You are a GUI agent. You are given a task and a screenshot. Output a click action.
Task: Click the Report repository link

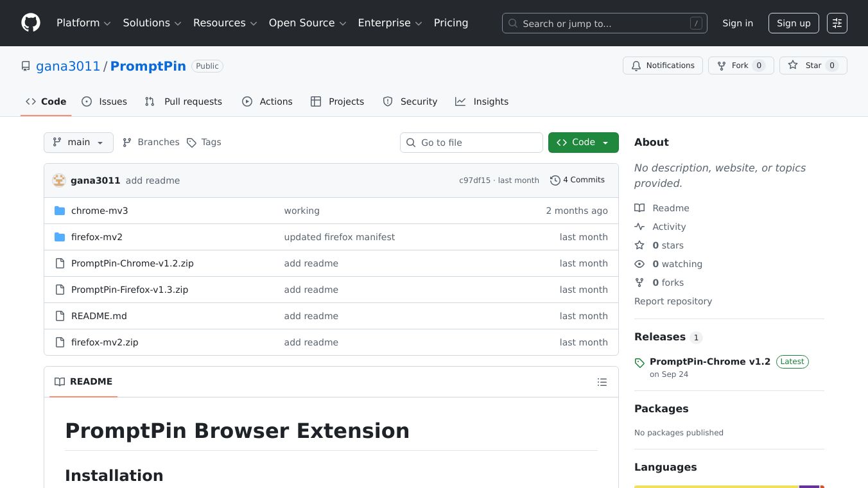[673, 301]
